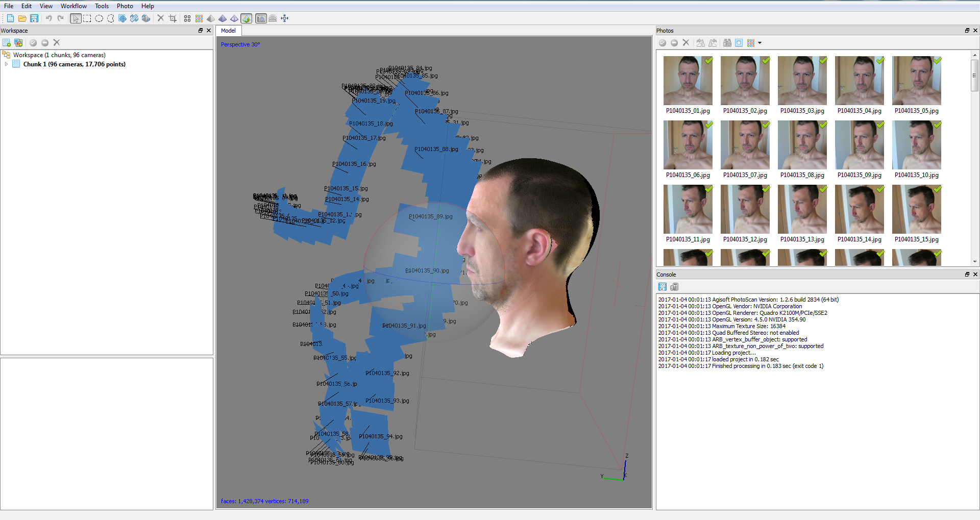Open the Help menu
Viewport: 980px width, 520px height.
point(148,6)
